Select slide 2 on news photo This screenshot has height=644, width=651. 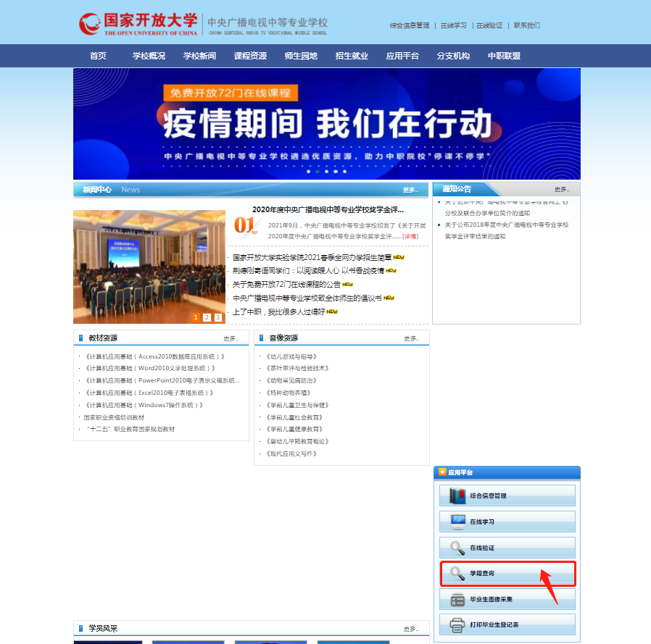(x=207, y=317)
